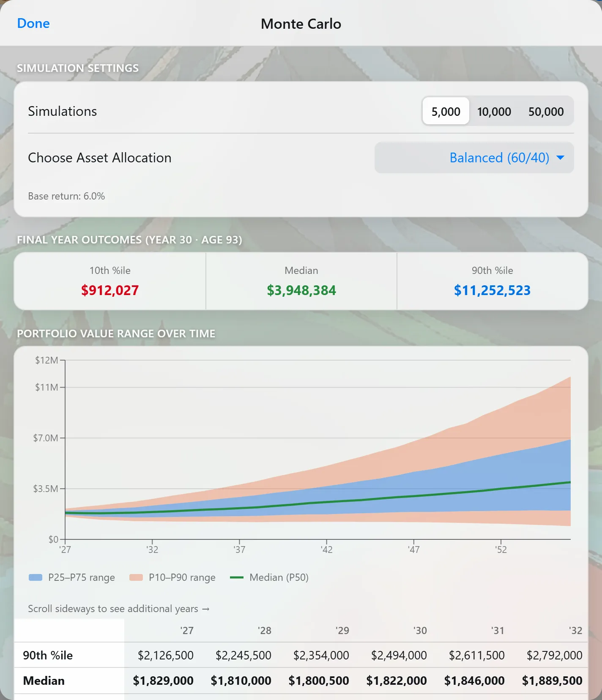Click the Median row label in table
This screenshot has height=700, width=602.
pos(44,681)
